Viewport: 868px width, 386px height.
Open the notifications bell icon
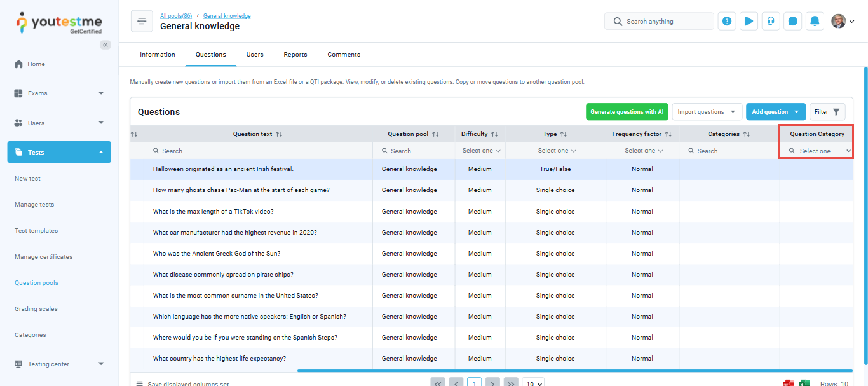tap(815, 21)
